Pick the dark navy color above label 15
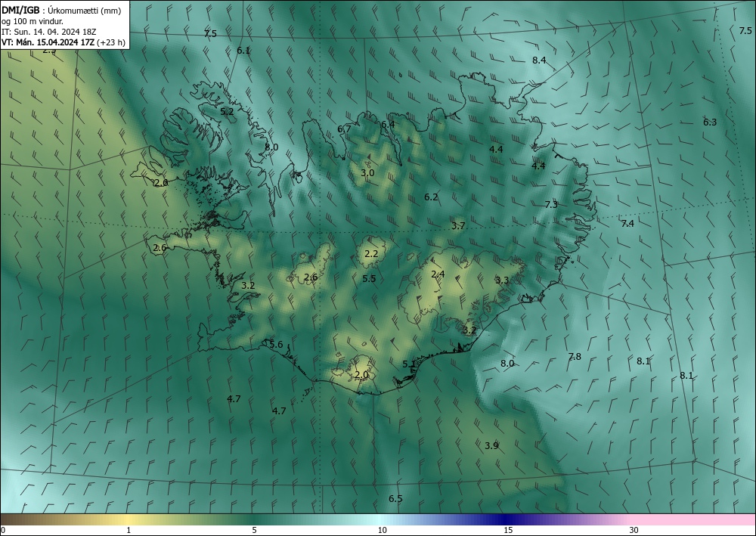This screenshot has width=756, height=536. click(x=507, y=519)
